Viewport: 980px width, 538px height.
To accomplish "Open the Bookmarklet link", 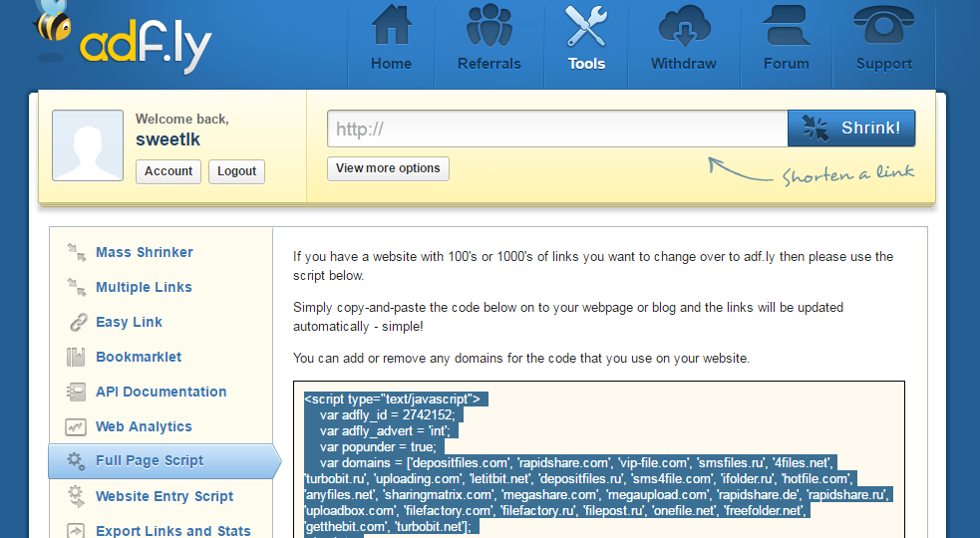I will coord(139,357).
